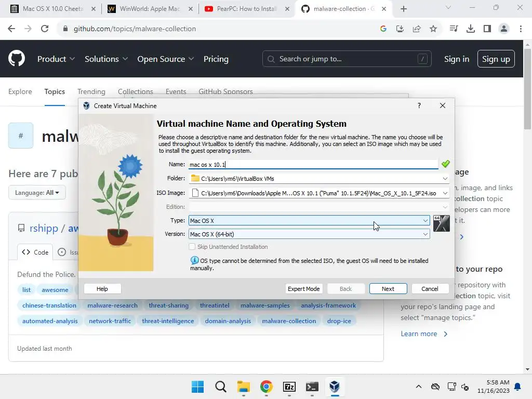Open File Explorer from taskbar

click(x=243, y=387)
